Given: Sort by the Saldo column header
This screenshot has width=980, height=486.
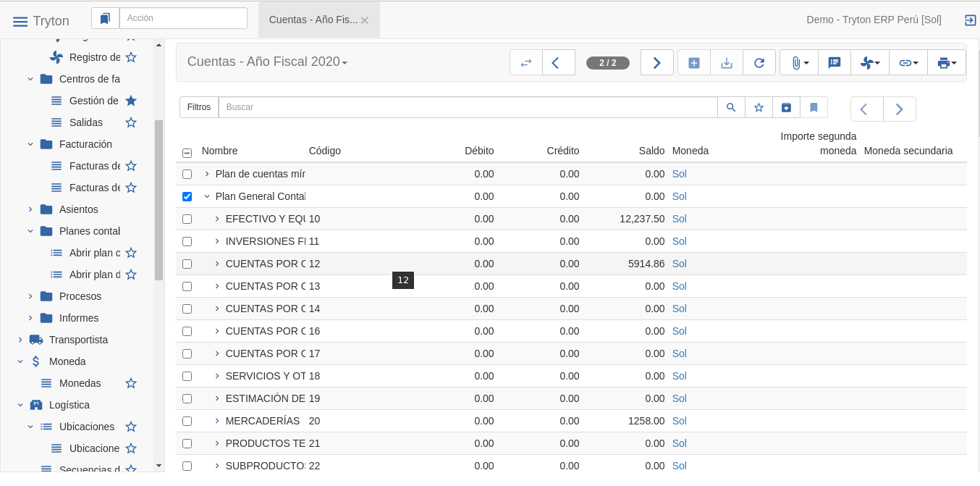Looking at the screenshot, I should [x=651, y=151].
